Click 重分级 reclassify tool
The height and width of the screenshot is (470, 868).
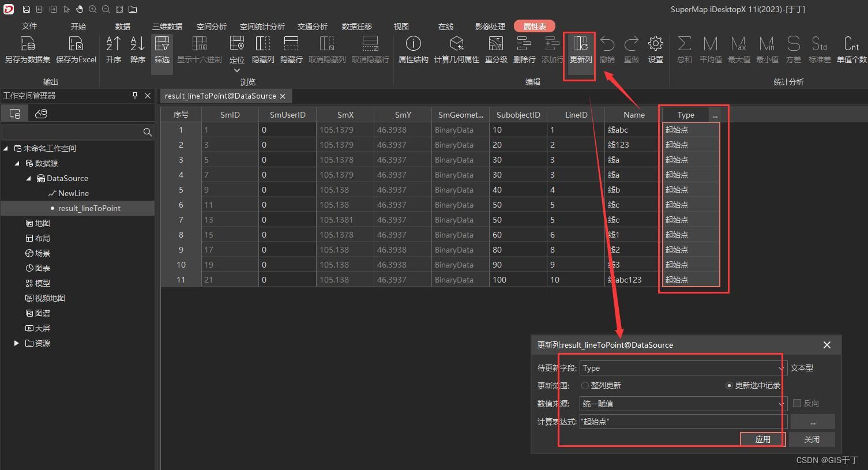pyautogui.click(x=496, y=50)
